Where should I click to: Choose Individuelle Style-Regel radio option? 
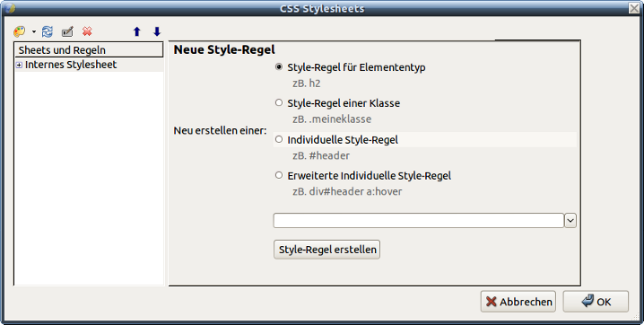pyautogui.click(x=279, y=139)
